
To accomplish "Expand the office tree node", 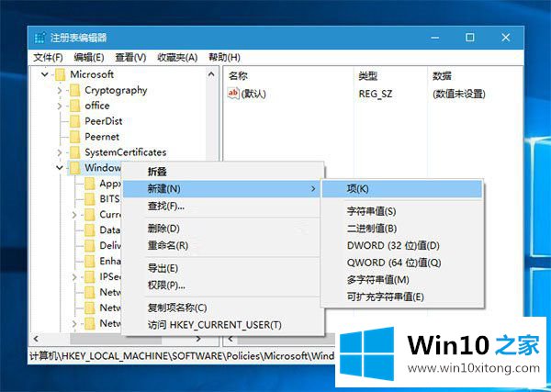I will tap(60, 106).
